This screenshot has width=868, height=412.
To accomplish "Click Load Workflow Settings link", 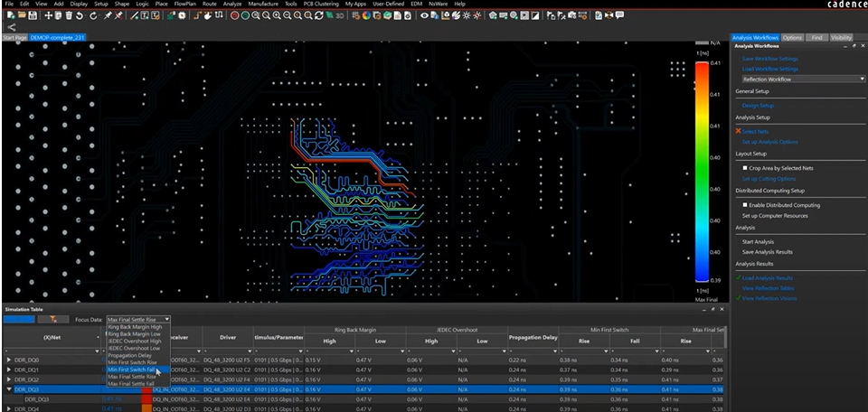I will pyautogui.click(x=770, y=70).
